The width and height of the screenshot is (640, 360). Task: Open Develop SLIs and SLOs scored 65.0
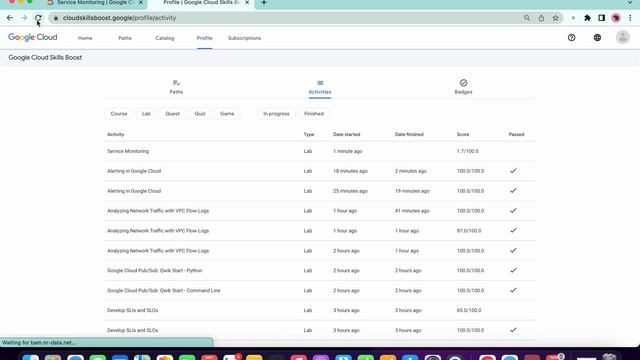133,310
